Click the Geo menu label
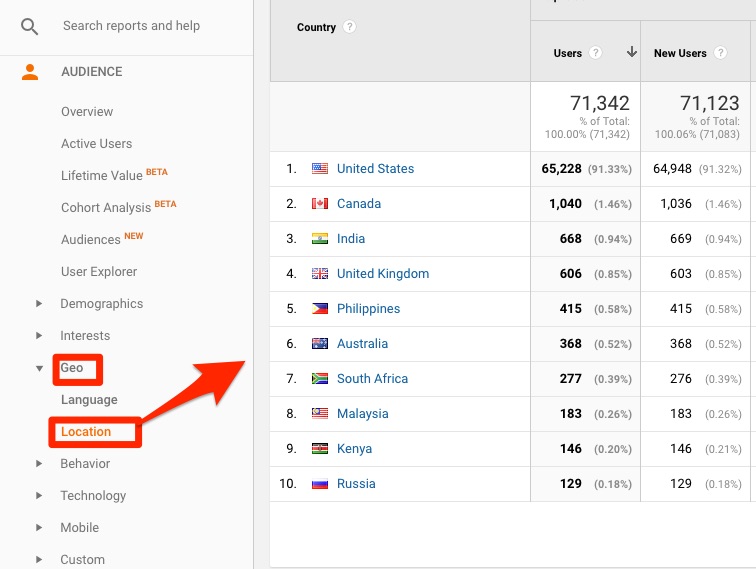Screen dimensions: 756x569 click(72, 368)
